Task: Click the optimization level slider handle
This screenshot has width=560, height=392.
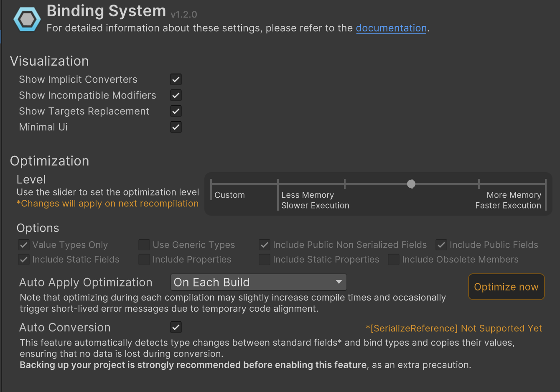Action: click(x=411, y=184)
